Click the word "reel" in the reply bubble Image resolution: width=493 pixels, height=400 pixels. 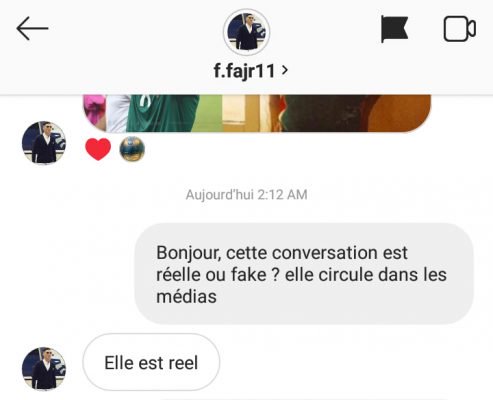point(183,363)
